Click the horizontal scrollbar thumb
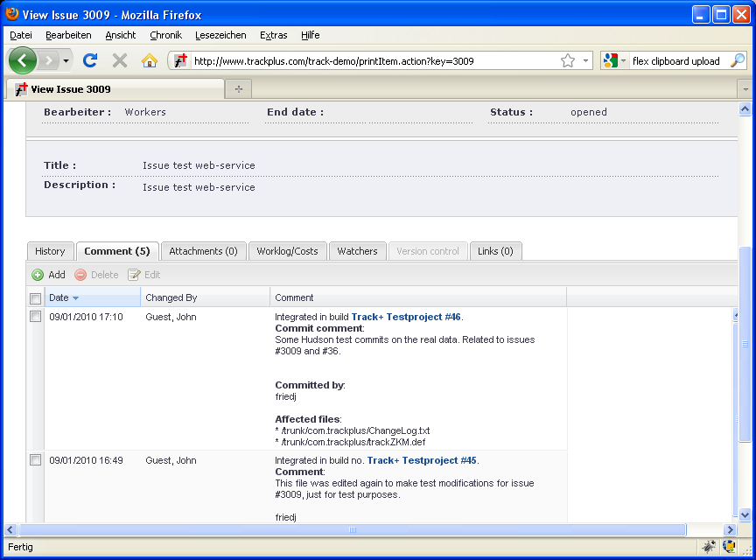This screenshot has height=560, width=756. tap(352, 530)
